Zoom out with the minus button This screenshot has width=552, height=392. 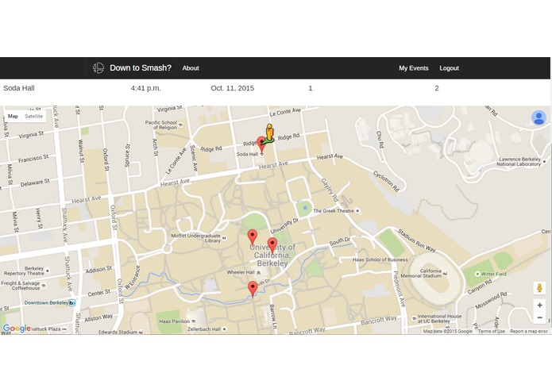pos(539,317)
